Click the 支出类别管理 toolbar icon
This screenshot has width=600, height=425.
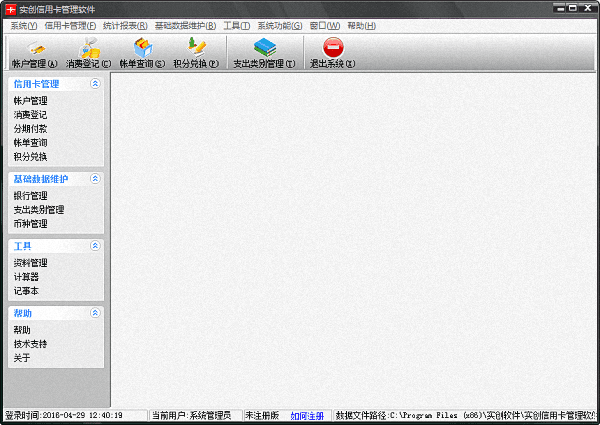(264, 46)
